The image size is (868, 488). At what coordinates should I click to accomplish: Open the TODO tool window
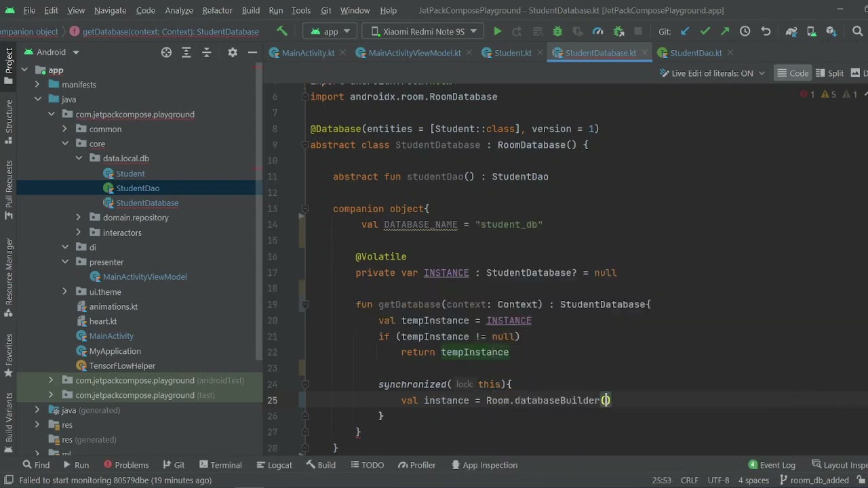click(367, 465)
